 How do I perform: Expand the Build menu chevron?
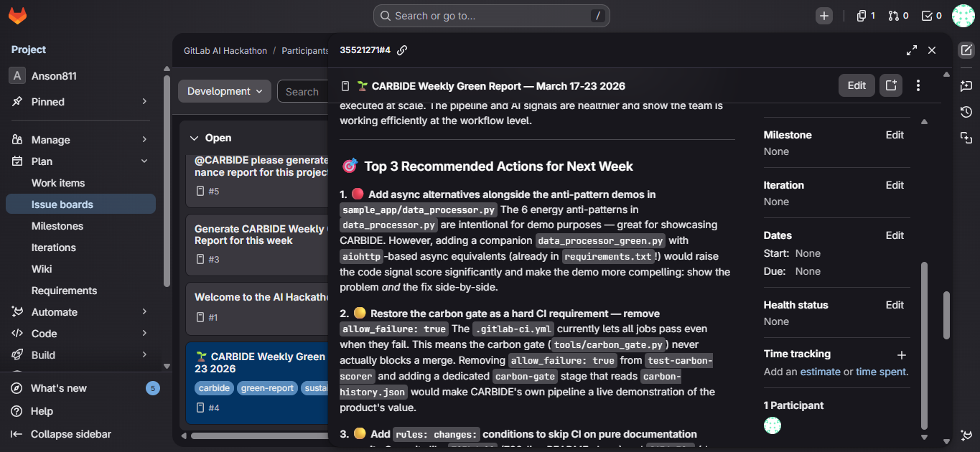click(144, 355)
